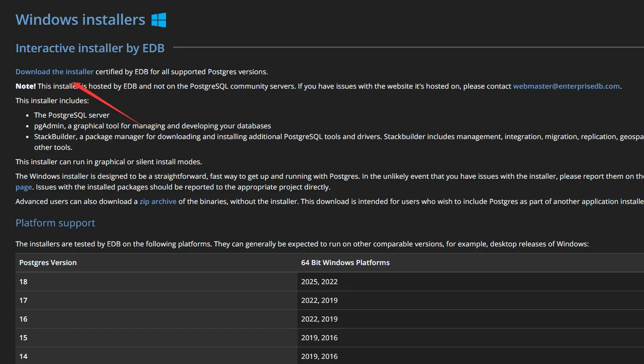
Task: Click the "Postgres Version" column header
Action: 48,263
